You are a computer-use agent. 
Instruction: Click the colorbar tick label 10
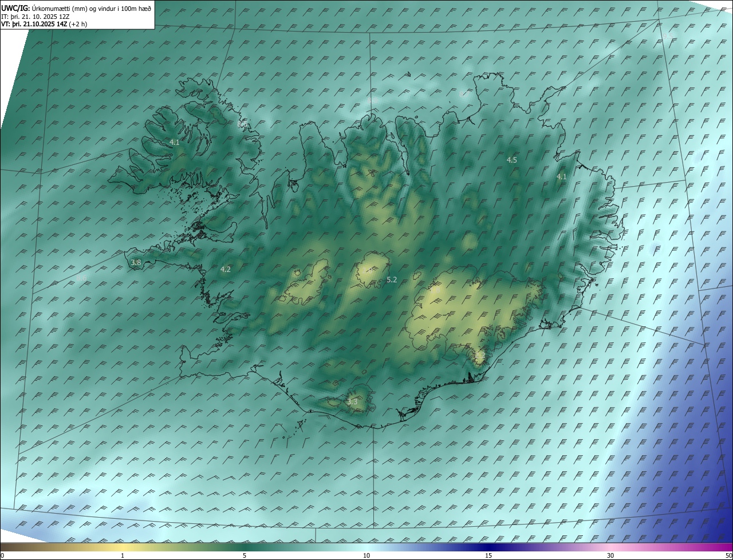point(366,555)
